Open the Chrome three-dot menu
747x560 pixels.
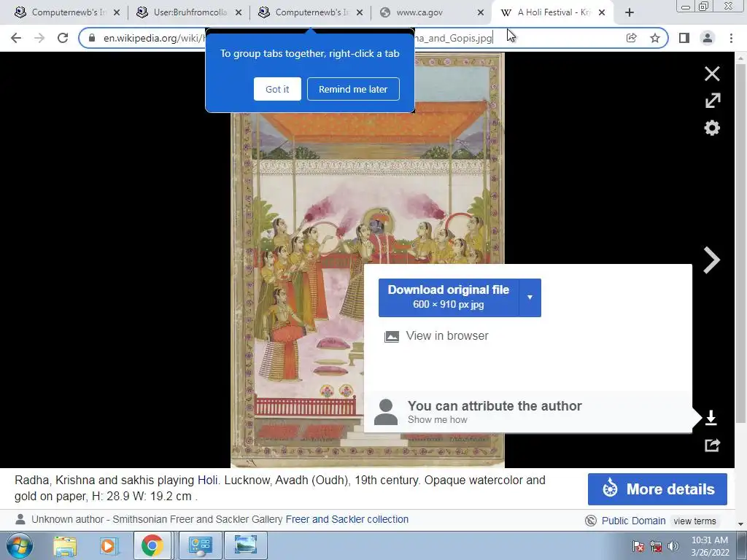(731, 38)
